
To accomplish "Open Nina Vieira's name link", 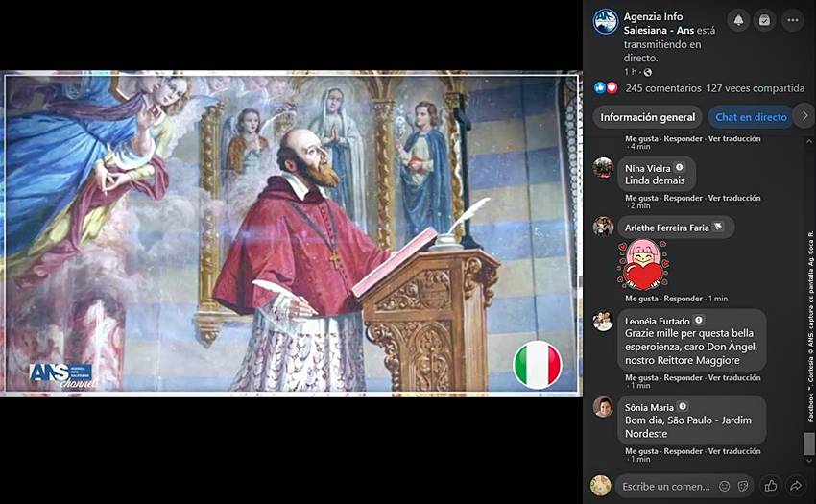I will [x=647, y=168].
